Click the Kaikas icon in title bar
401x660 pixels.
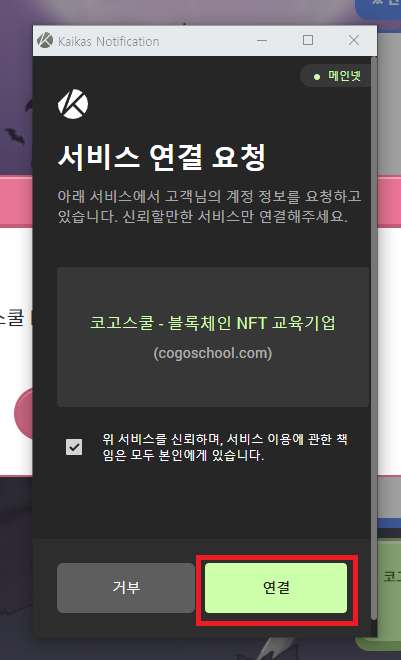45,41
